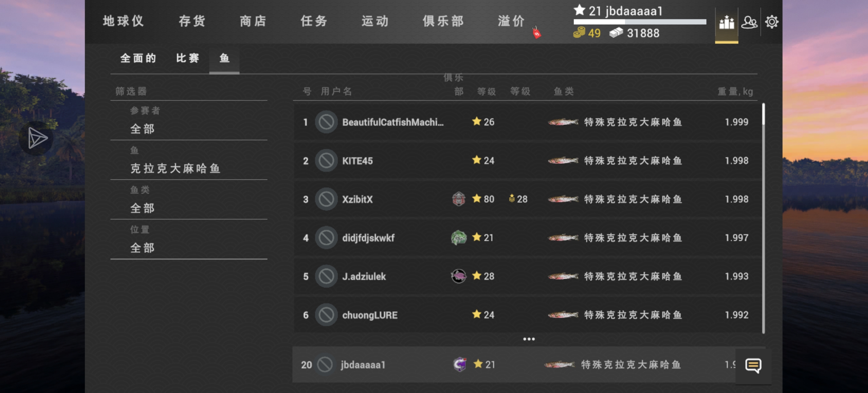Click avatar icon next to KITE45
The image size is (868, 393).
click(x=326, y=160)
